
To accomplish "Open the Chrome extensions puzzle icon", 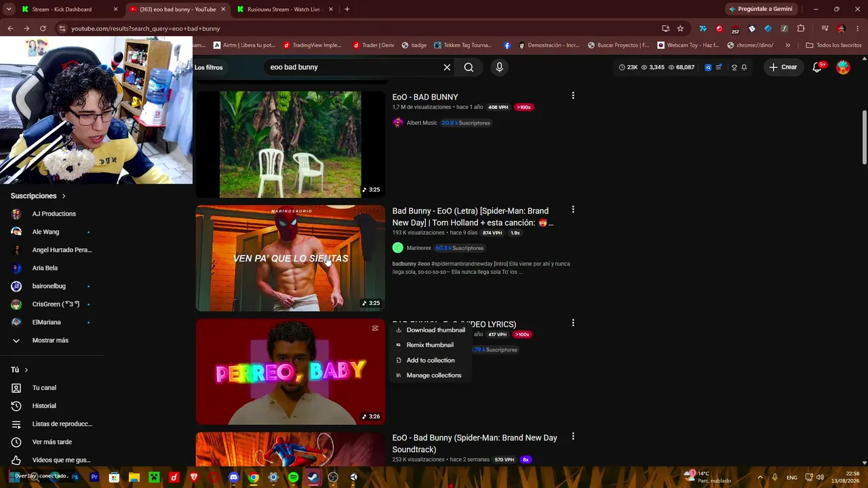I will (801, 28).
